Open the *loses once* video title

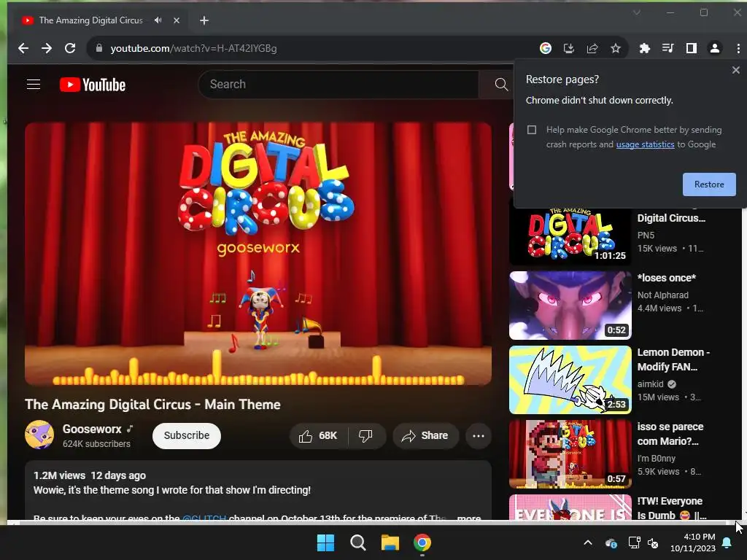point(667,278)
